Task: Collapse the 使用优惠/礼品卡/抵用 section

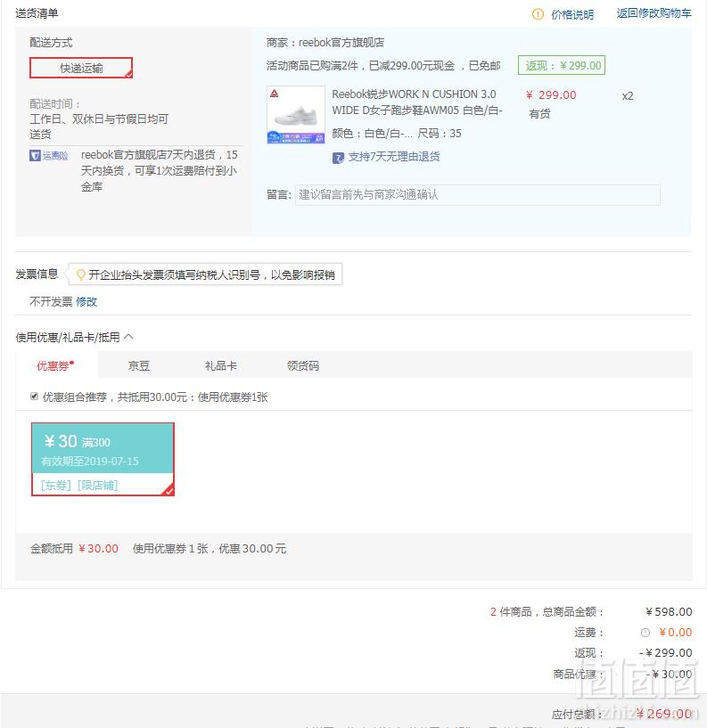Action: (128, 337)
